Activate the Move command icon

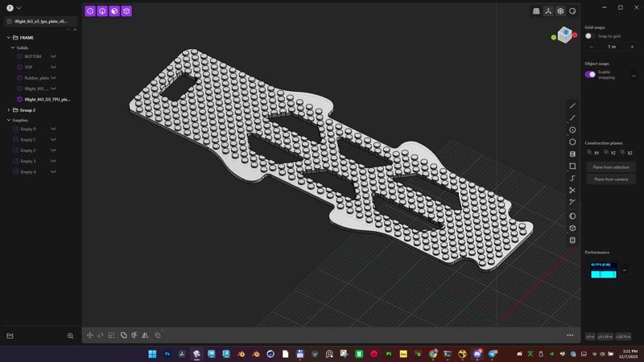click(x=89, y=335)
